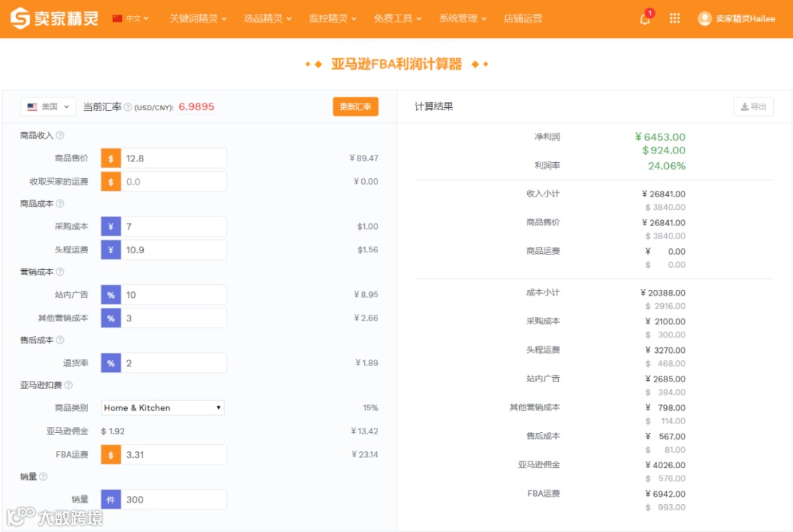This screenshot has width=793, height=532.
Task: Open the Home & Kitchen category dropdown
Action: click(162, 408)
